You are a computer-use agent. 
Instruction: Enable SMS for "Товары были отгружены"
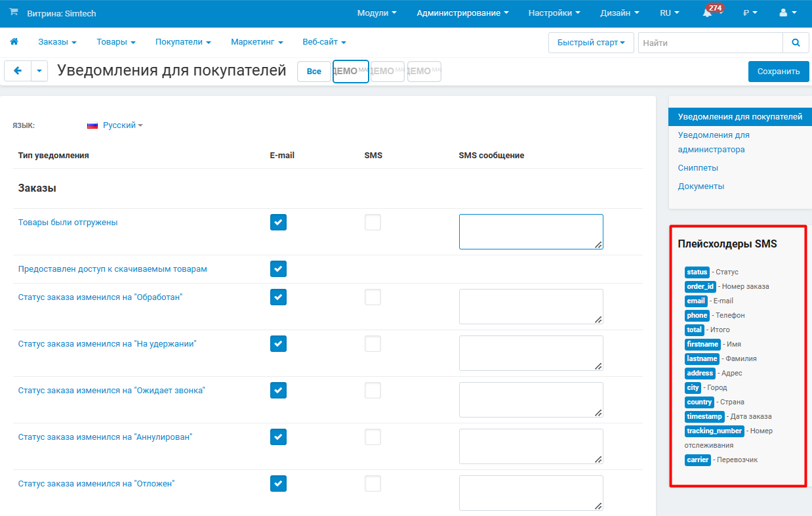pos(373,223)
